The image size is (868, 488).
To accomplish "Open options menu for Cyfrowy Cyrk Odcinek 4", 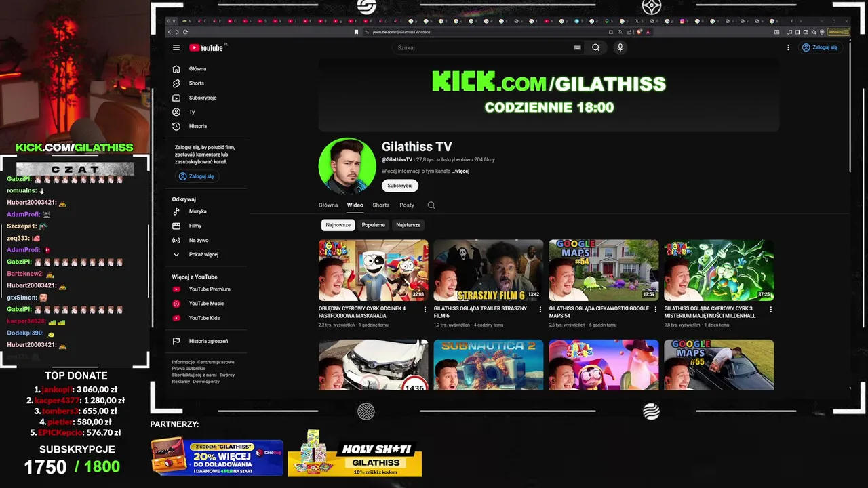I will click(425, 310).
